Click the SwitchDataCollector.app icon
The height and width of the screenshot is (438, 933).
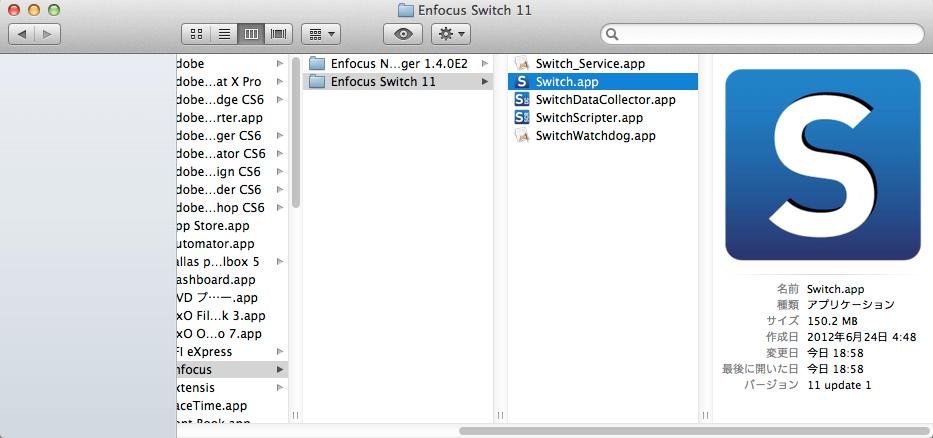[x=522, y=99]
